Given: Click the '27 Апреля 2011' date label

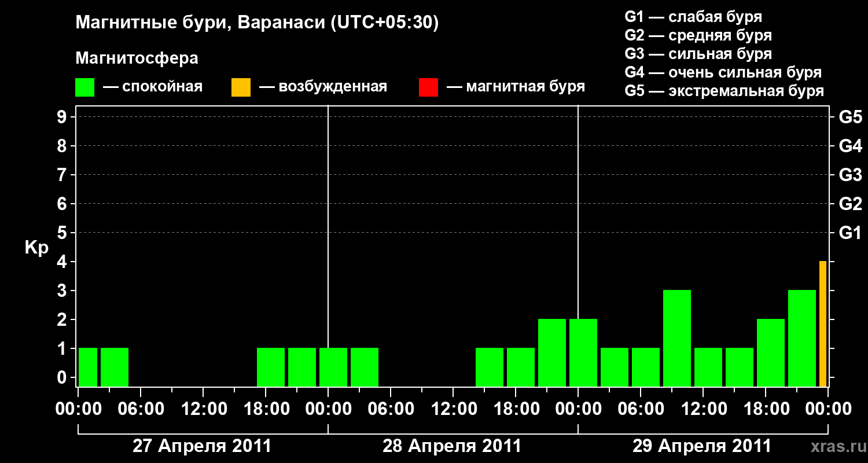Looking at the screenshot, I should 202,446.
